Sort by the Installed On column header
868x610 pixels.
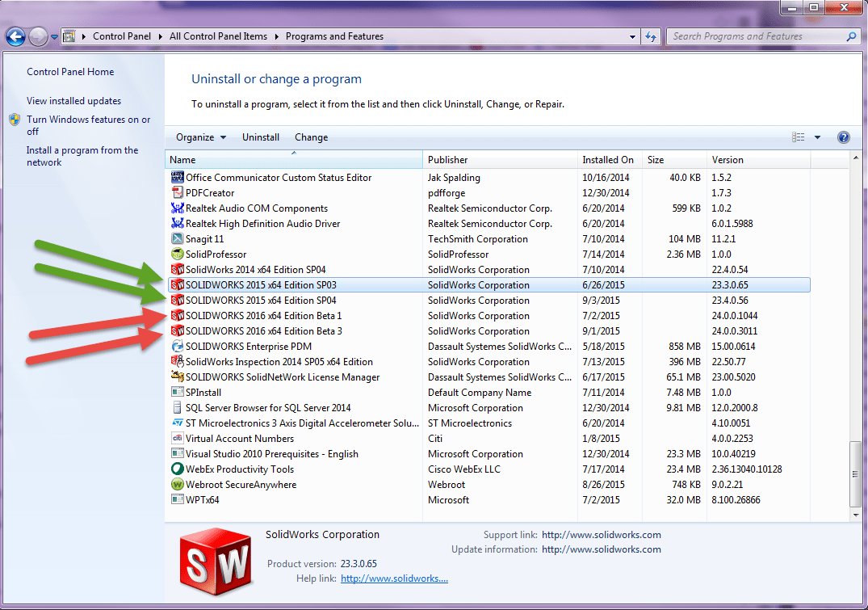(x=610, y=160)
